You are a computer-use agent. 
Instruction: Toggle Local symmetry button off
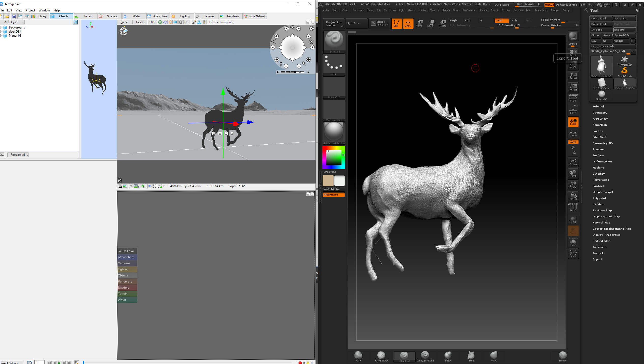[x=573, y=122]
